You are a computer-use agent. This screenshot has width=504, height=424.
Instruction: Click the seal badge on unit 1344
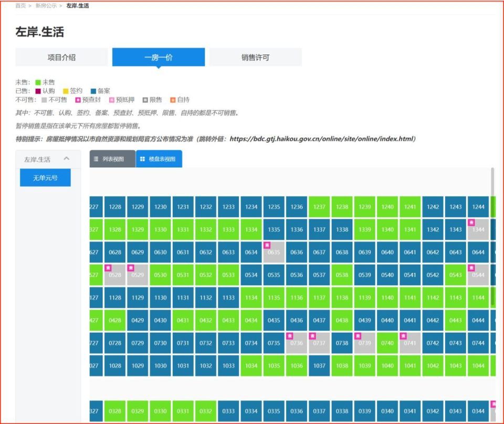(x=470, y=222)
